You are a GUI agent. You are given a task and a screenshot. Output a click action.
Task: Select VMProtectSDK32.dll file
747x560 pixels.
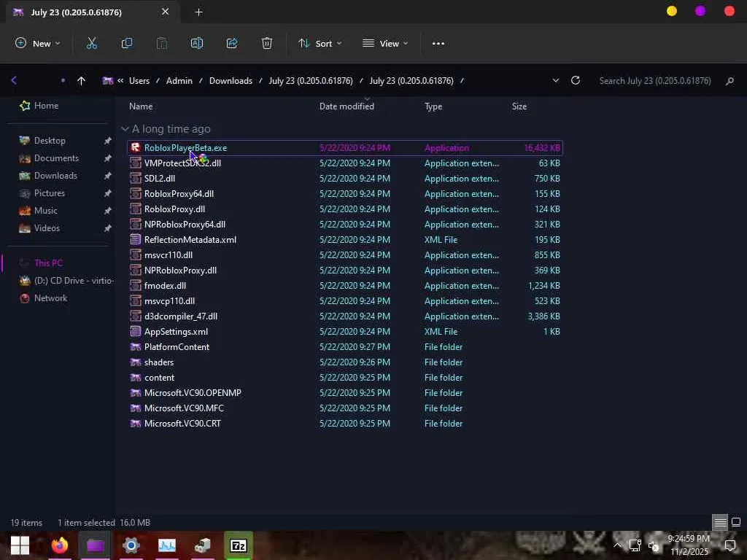pos(345,163)
